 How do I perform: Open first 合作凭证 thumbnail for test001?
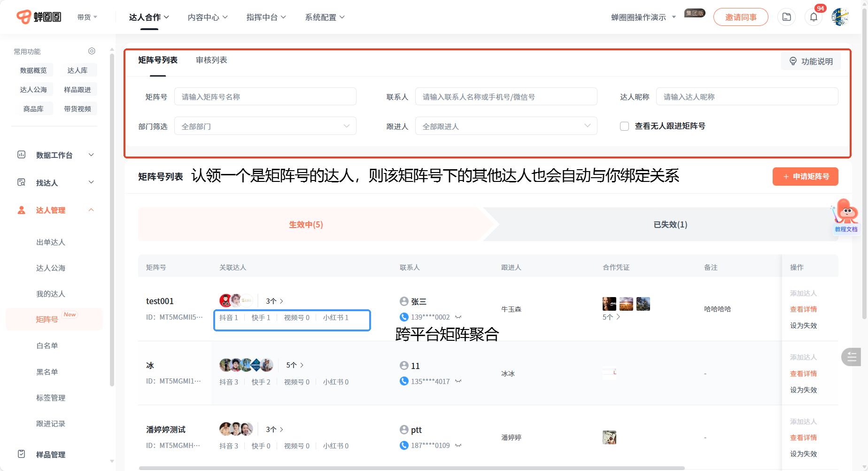[x=609, y=304]
